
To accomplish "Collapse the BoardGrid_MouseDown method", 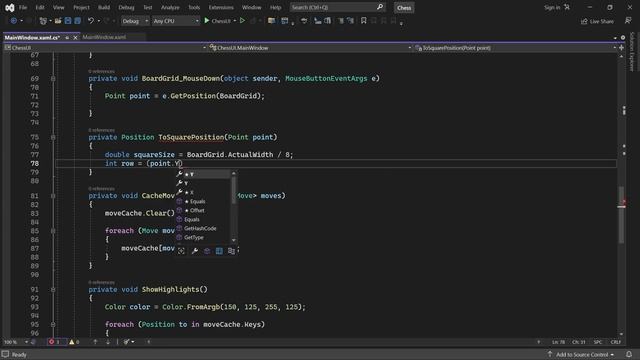I will click(x=53, y=78).
